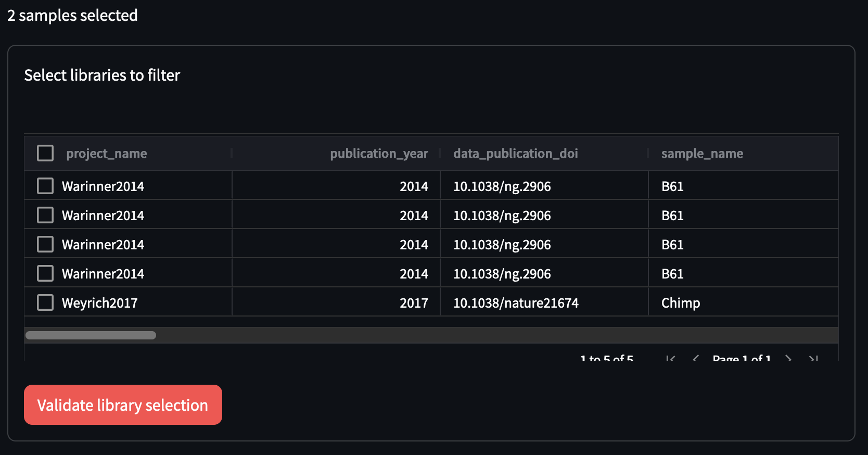The image size is (868, 455).
Task: Go to last page pagination icon
Action: 813,358
